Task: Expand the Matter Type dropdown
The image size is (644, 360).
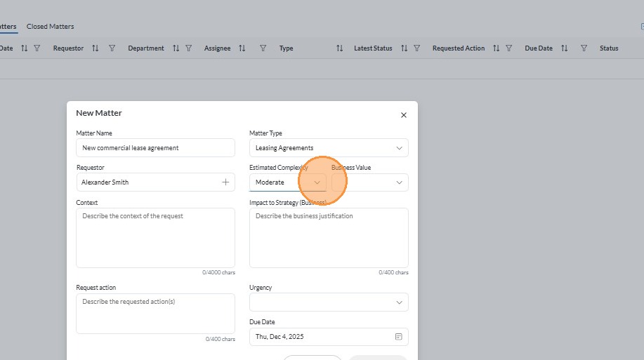Action: (x=399, y=148)
